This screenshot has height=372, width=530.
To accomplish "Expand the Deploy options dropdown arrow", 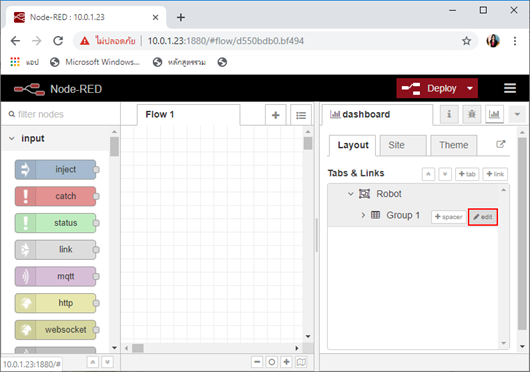I will point(470,88).
